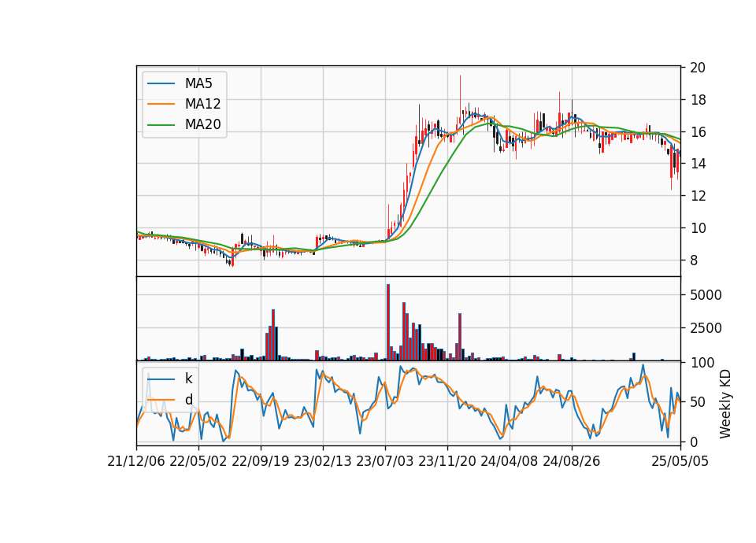This screenshot has height=543, width=756.
Task: Click the 21/12/06 date tick label
Action: (x=136, y=461)
